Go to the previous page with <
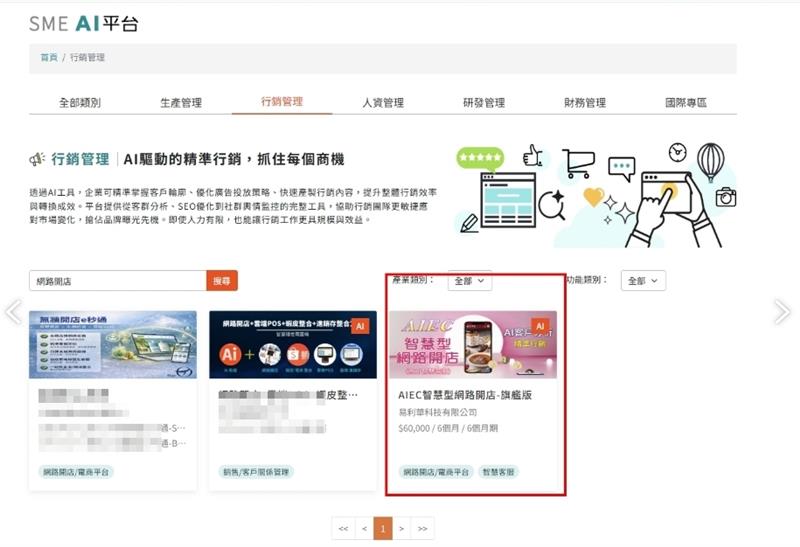Image resolution: width=800 pixels, height=547 pixels. [x=364, y=529]
